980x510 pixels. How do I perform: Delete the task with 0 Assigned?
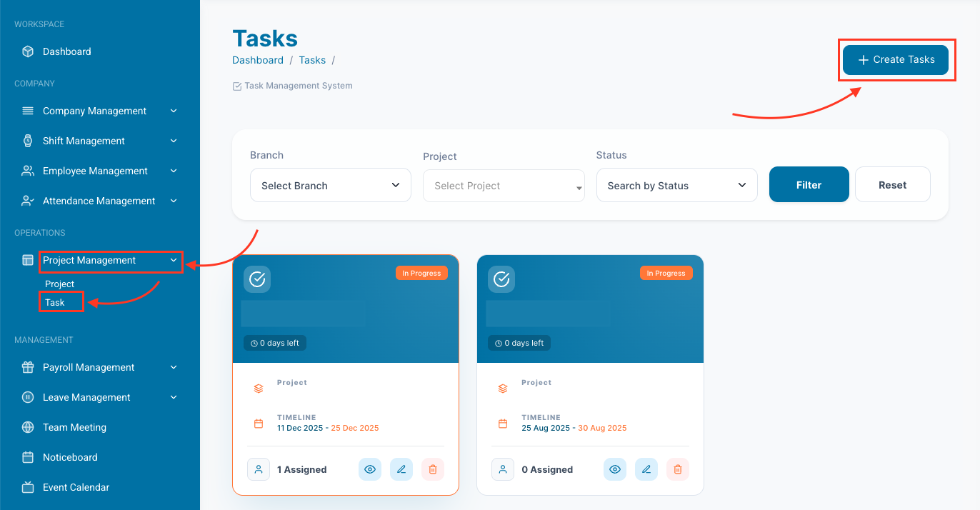coord(678,469)
